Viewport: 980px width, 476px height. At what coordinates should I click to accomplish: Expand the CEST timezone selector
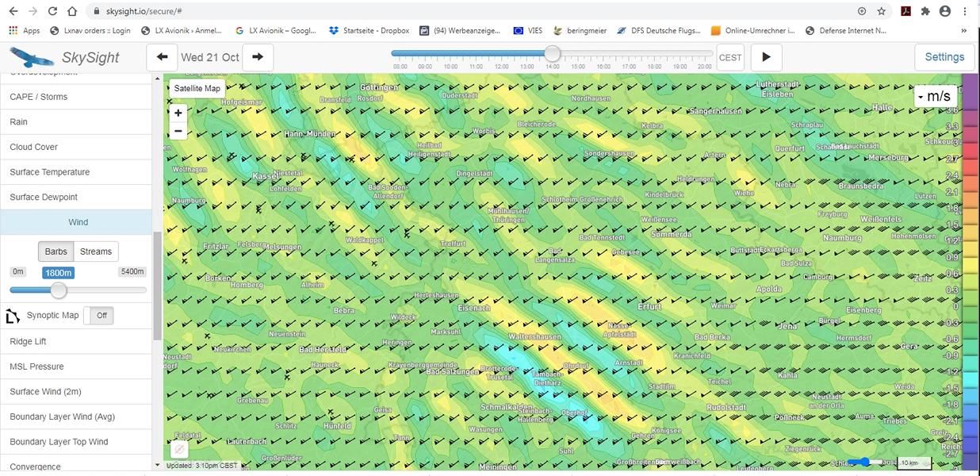coord(729,58)
